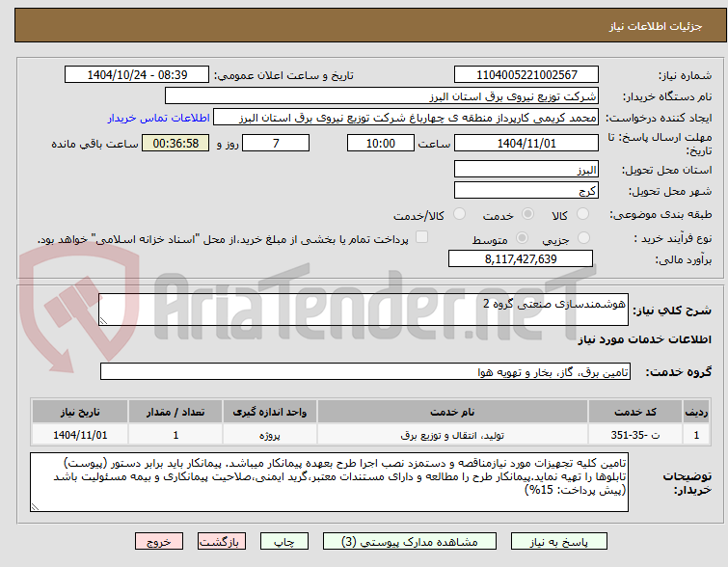
Task: Click the need date cell 1404/11/01 in table
Action: 80,435
